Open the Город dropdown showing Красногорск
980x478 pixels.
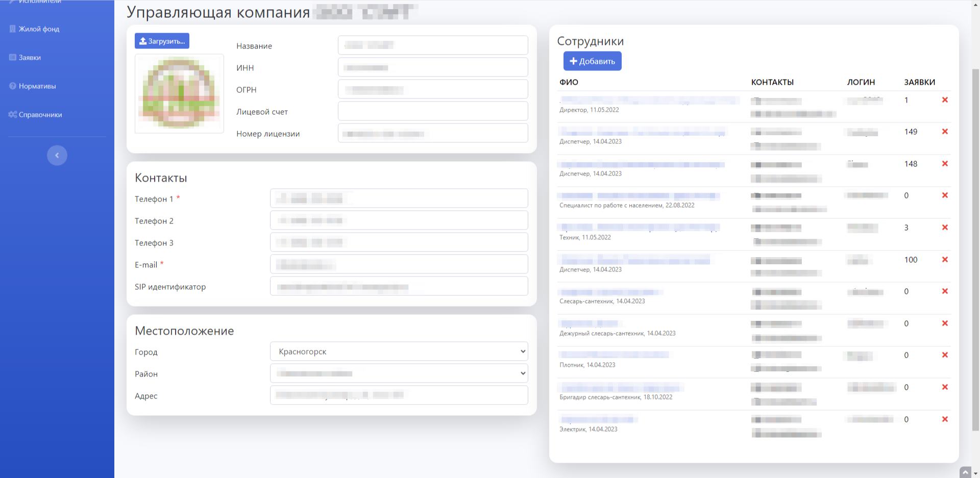coord(399,351)
